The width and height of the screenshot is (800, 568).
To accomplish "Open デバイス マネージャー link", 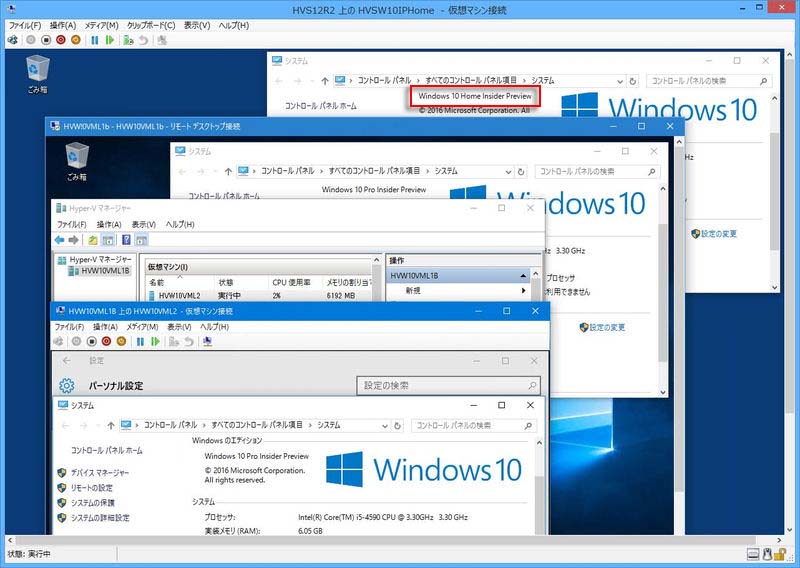I will [x=99, y=473].
